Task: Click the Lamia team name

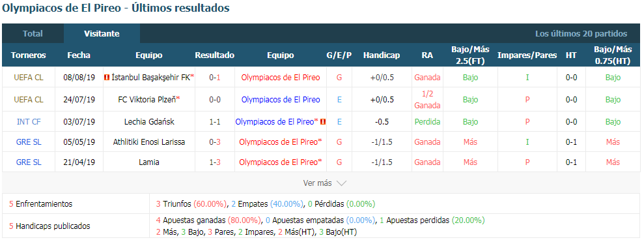Action: (x=149, y=162)
